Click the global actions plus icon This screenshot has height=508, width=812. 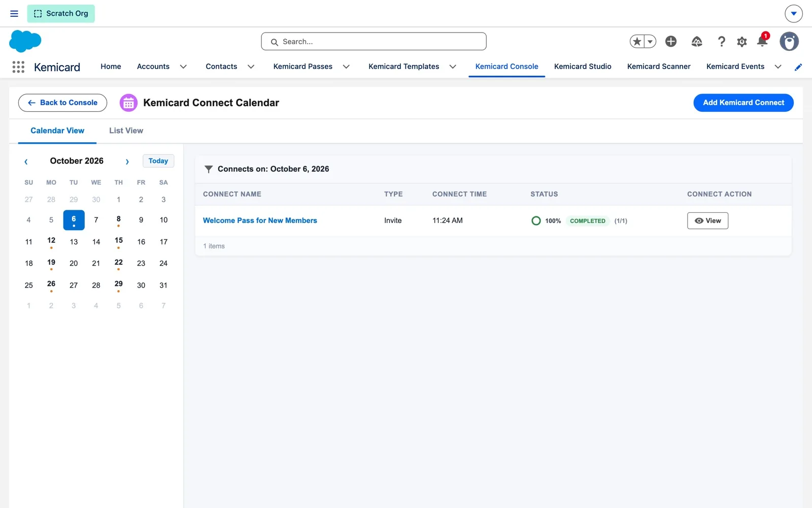pyautogui.click(x=671, y=42)
